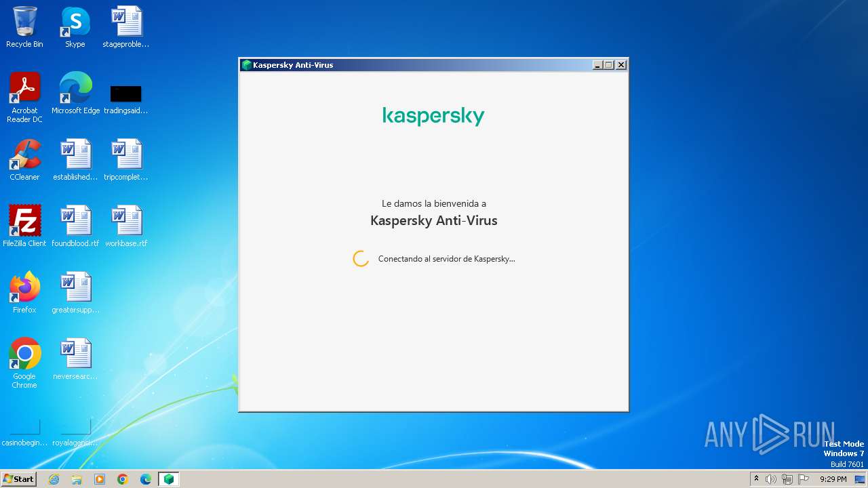Select the stageproble... Word document icon

coord(126,27)
